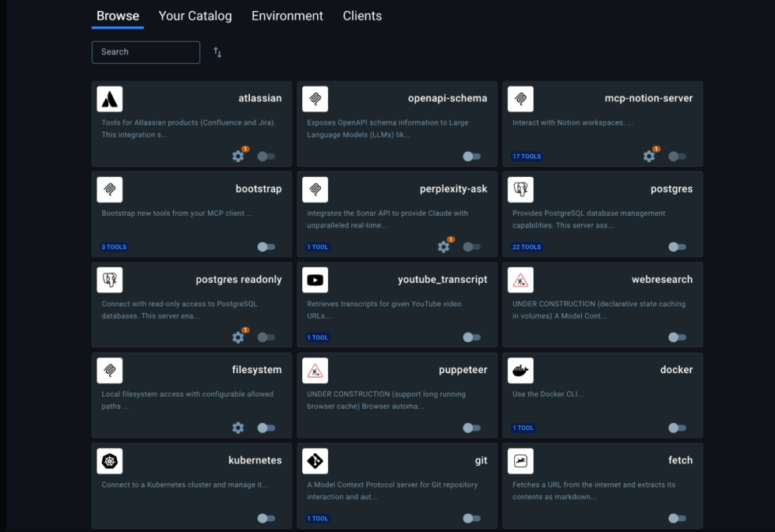Viewport: 775px width, 532px height.
Task: Click the 3 TOOLS badge on bootstrap
Action: (x=113, y=247)
